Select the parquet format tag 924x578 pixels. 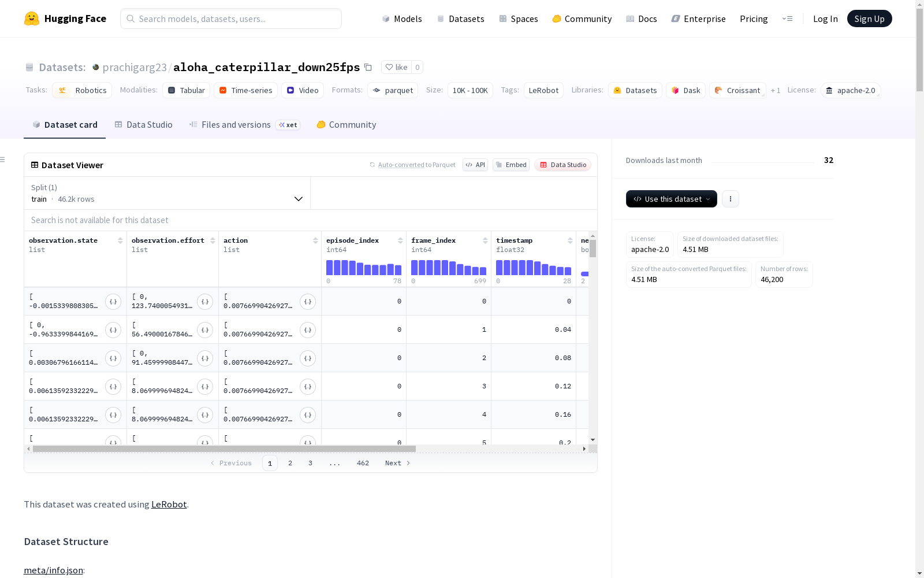(x=393, y=90)
